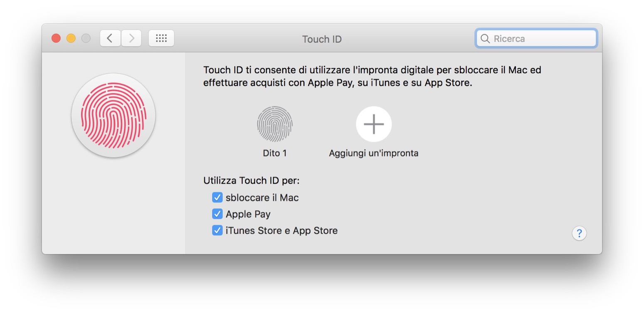Open help with the question mark button
The height and width of the screenshot is (314, 644).
(579, 233)
